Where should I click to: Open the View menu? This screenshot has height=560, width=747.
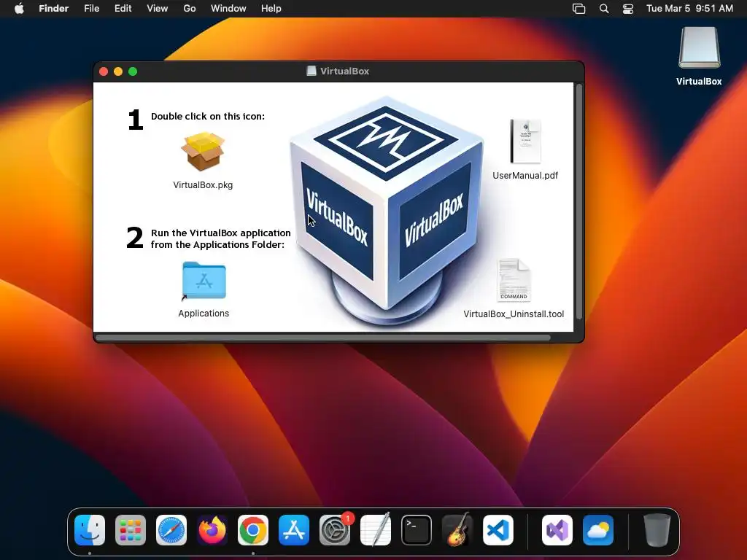[x=158, y=9]
